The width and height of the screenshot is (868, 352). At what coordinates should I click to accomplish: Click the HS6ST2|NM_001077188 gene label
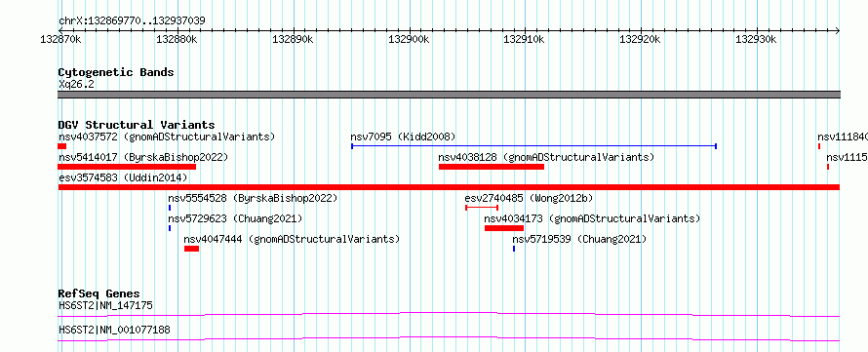click(x=114, y=331)
